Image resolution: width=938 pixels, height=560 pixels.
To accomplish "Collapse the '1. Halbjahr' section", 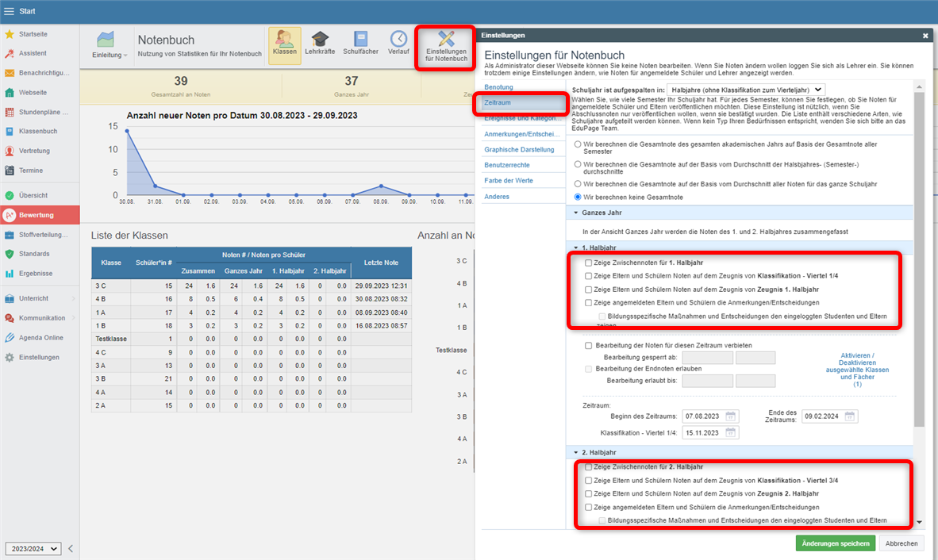I will [576, 247].
